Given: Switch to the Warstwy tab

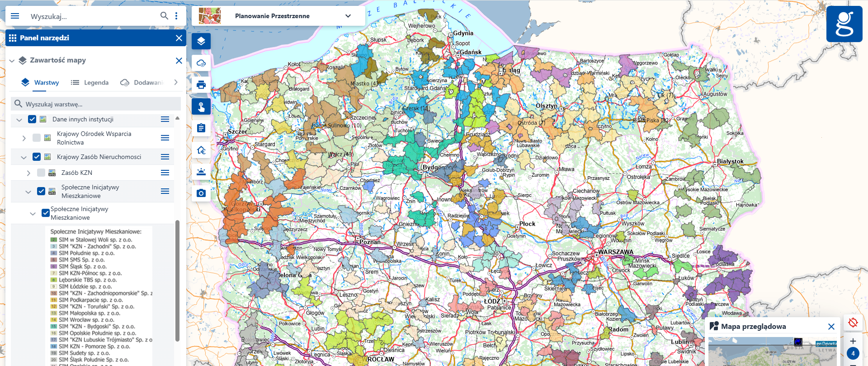Looking at the screenshot, I should [x=40, y=83].
